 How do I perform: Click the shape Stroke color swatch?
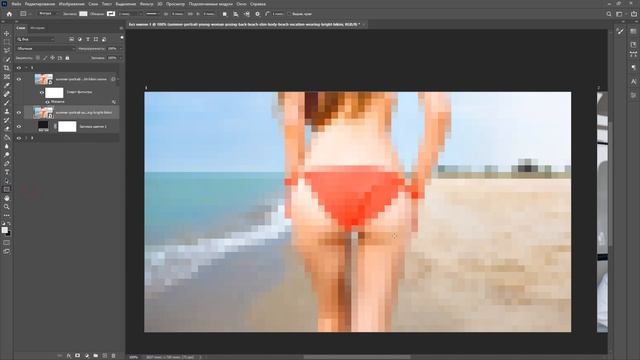pyautogui.click(x=111, y=14)
